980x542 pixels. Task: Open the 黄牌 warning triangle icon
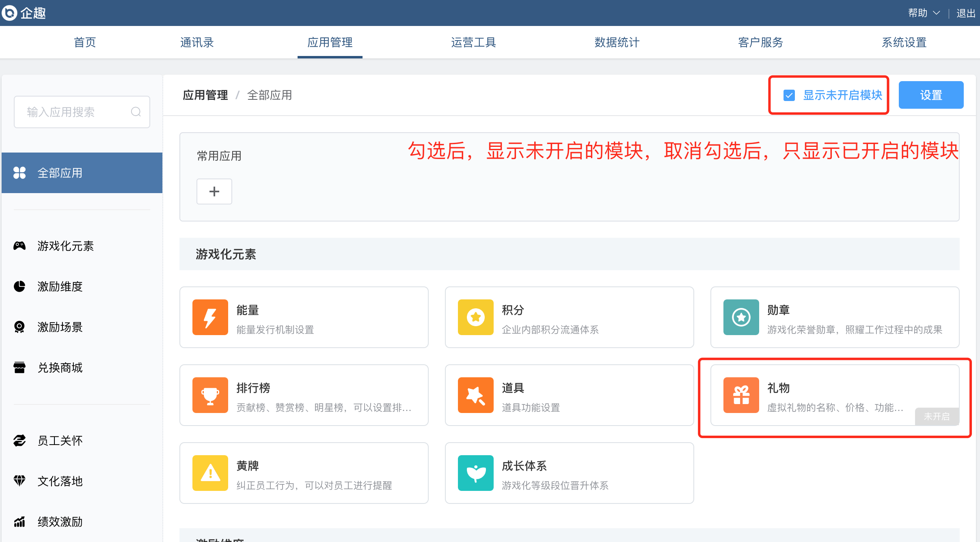click(210, 473)
